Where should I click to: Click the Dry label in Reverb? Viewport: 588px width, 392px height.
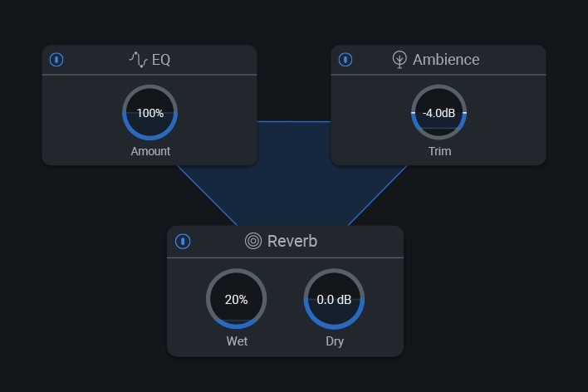tap(334, 341)
